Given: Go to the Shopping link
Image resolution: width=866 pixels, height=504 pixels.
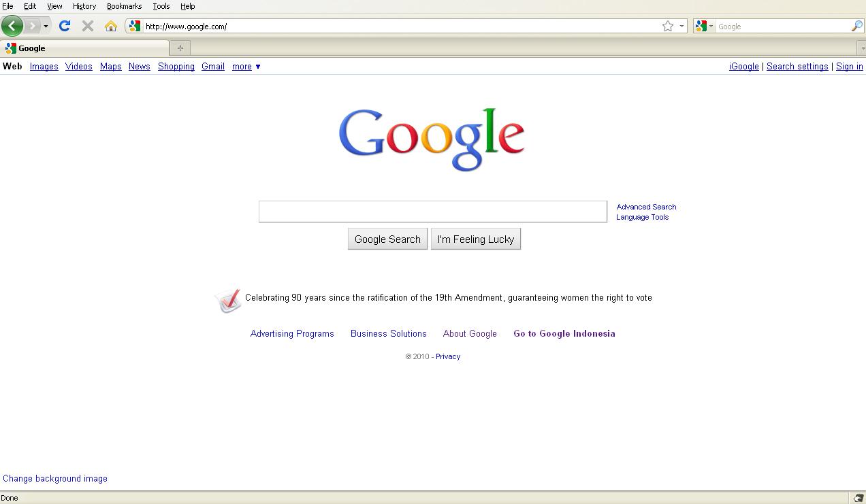Looking at the screenshot, I should pyautogui.click(x=176, y=67).
